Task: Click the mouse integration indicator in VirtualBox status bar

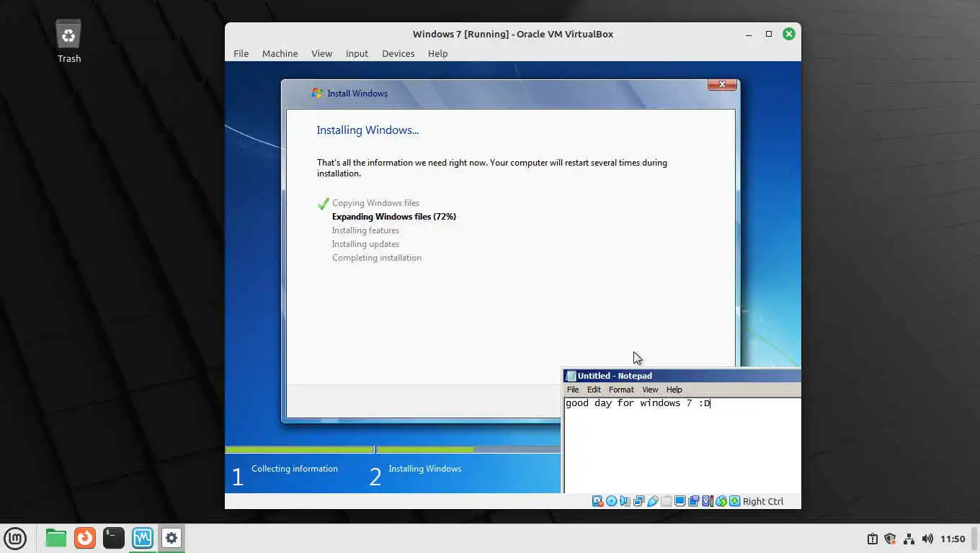Action: click(x=721, y=501)
